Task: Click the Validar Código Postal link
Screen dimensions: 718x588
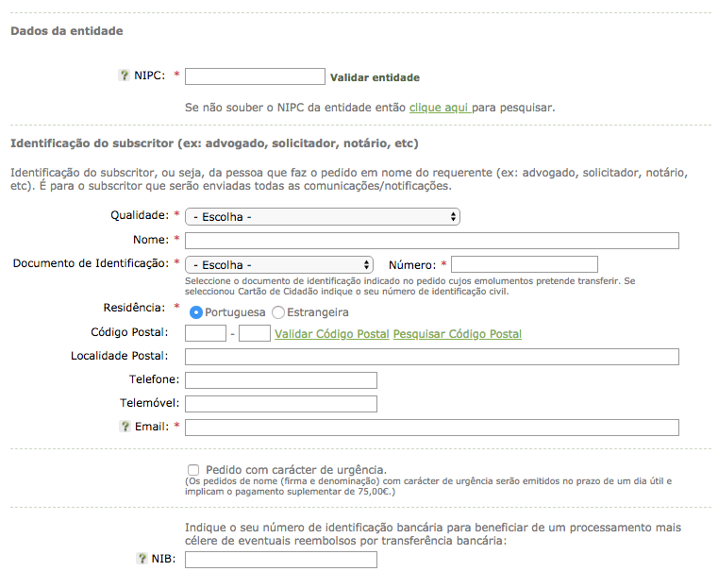Action: (x=332, y=334)
